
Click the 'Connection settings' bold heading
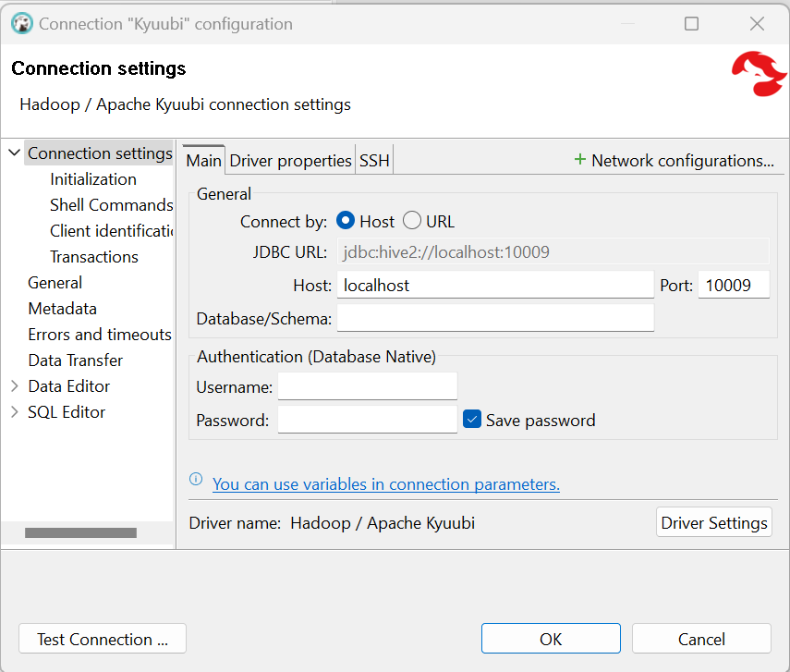pos(99,68)
